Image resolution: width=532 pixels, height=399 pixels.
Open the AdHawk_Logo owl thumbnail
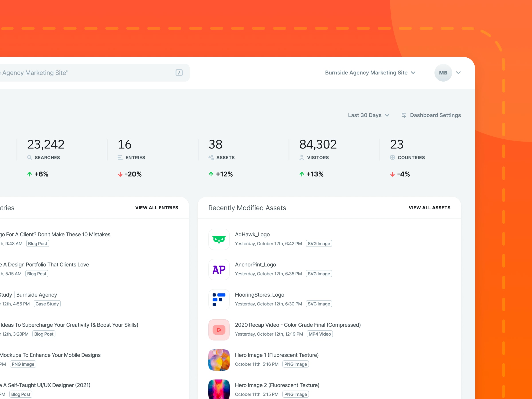click(219, 240)
